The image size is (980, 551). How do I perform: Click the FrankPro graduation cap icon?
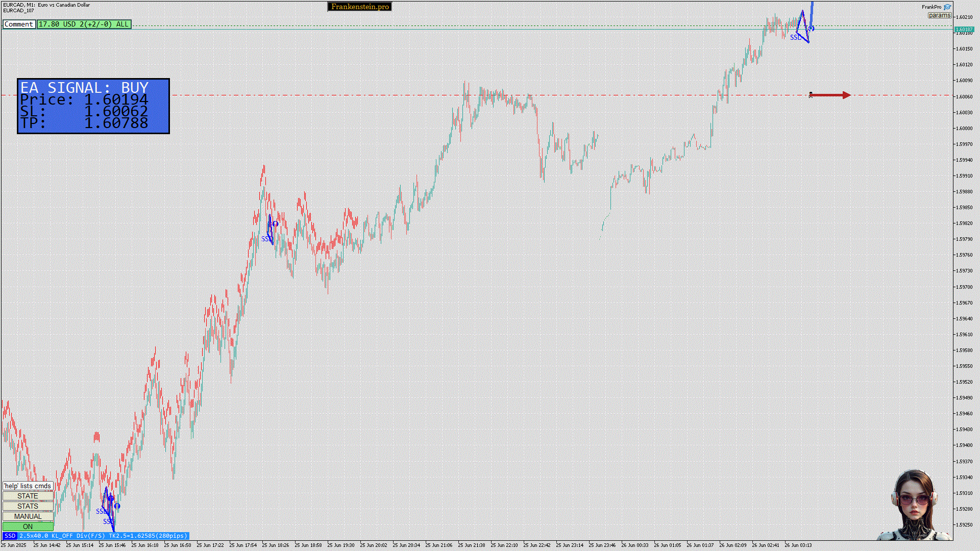point(947,7)
